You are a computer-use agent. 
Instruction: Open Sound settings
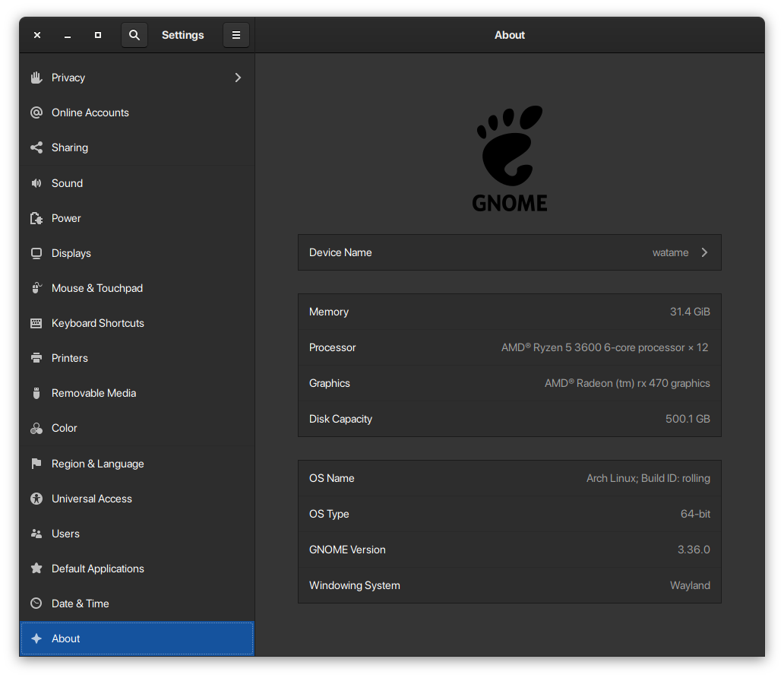(137, 183)
